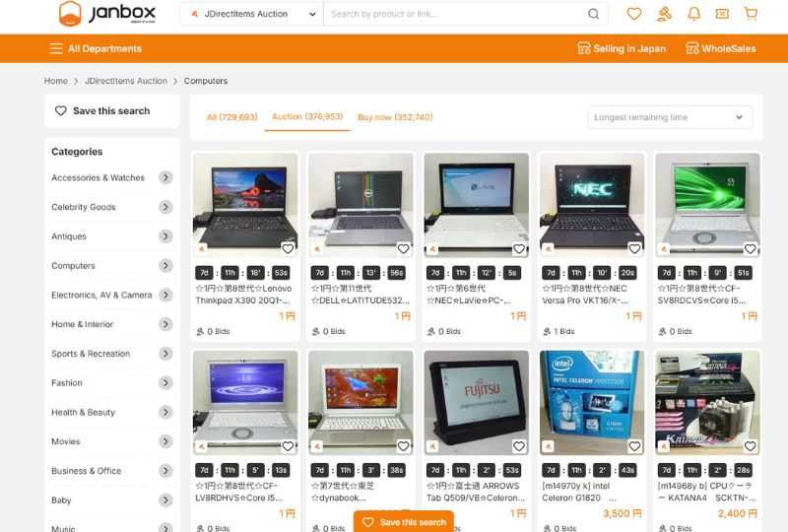
Task: Expand Fashion category arrow
Action: pyautogui.click(x=165, y=382)
